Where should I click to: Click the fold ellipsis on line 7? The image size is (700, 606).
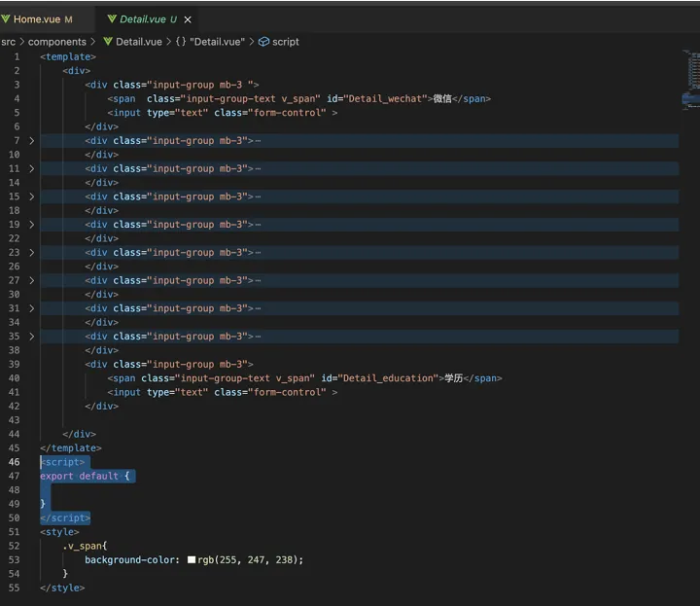point(258,141)
